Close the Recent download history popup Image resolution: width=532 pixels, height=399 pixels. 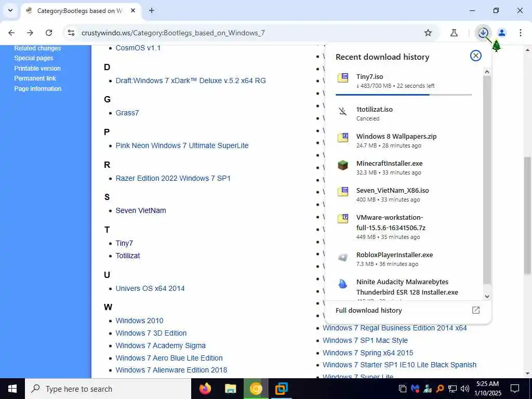476,56
